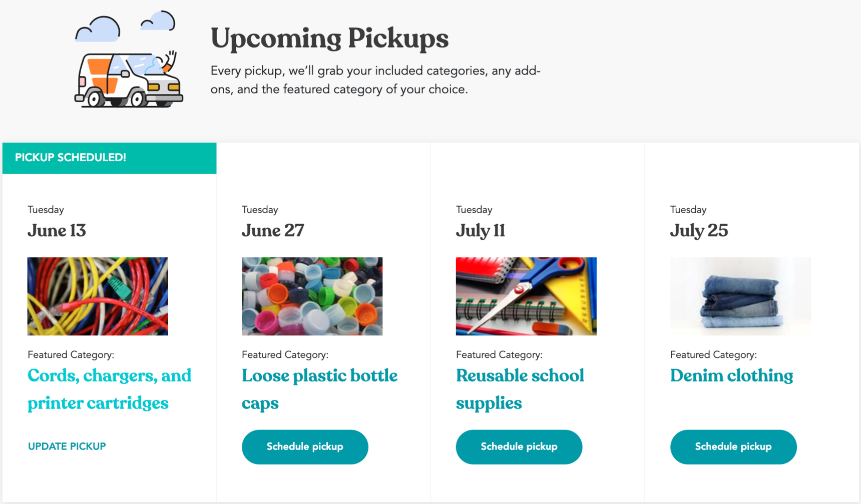
Task: Click UPDATE PICKUP for June 13
Action: (x=67, y=446)
